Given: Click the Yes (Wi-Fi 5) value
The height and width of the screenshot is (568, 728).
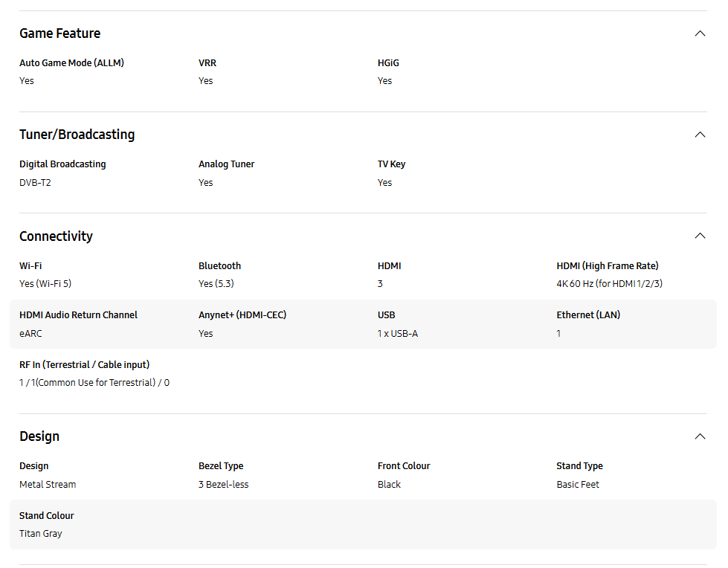Looking at the screenshot, I should coord(45,283).
